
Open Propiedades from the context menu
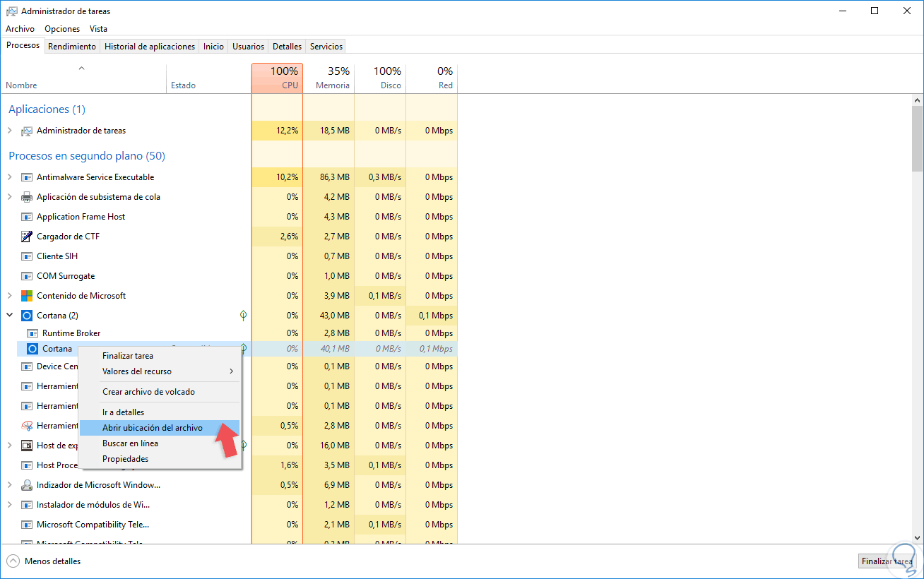click(160, 459)
